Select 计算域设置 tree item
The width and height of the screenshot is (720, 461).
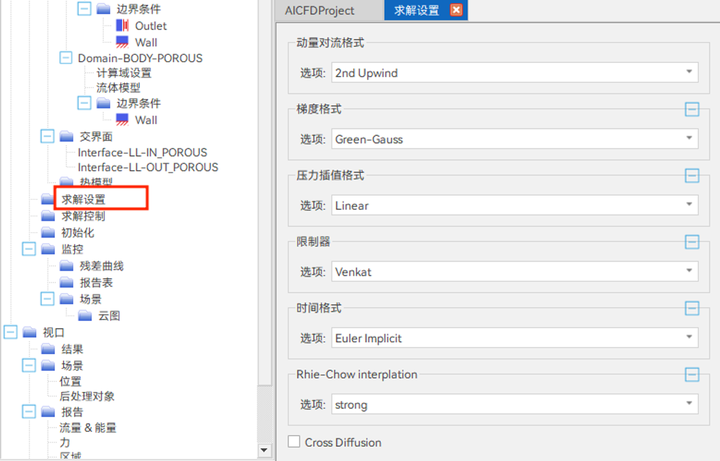pos(124,73)
